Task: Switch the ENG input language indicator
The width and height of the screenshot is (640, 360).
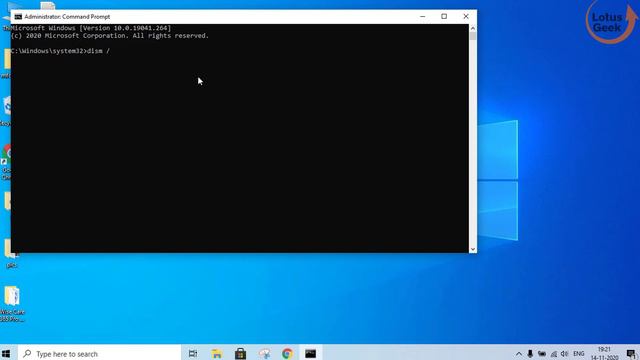Action: point(579,354)
